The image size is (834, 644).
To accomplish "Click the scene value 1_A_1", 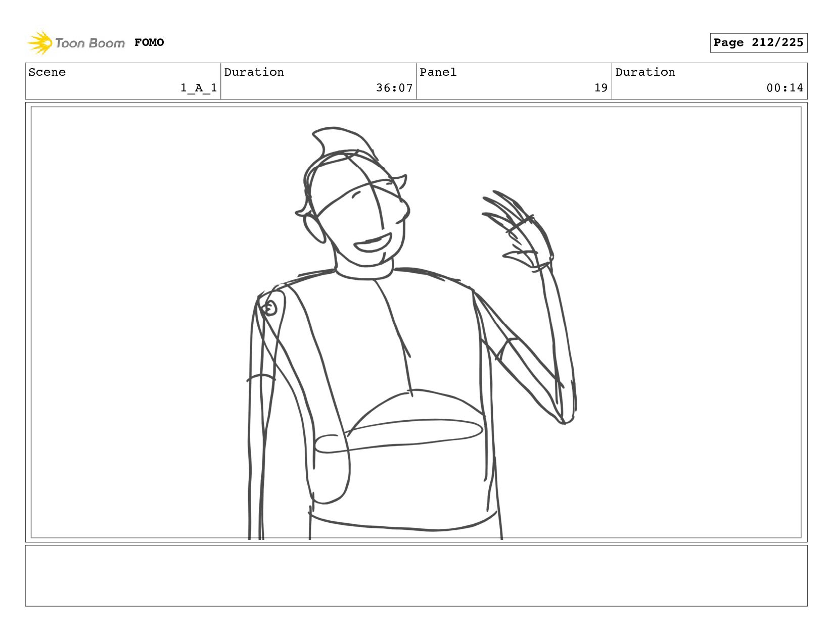I will point(199,88).
